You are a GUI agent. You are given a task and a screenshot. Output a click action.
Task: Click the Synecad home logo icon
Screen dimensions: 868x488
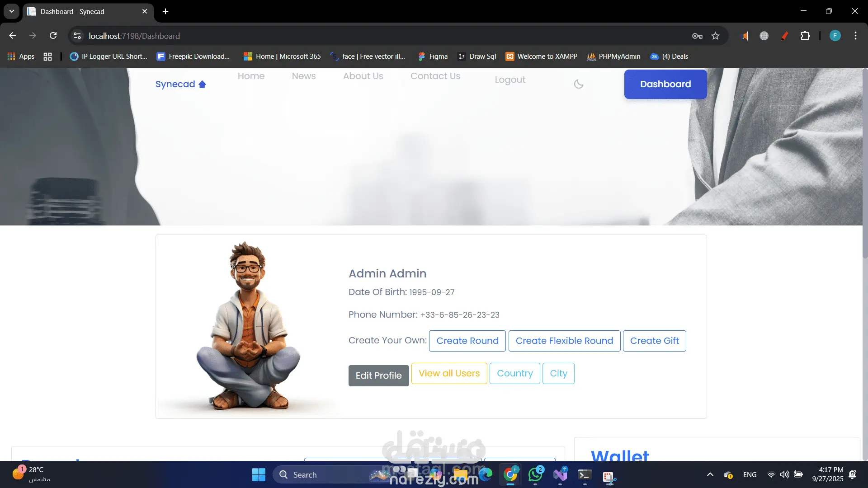click(202, 84)
